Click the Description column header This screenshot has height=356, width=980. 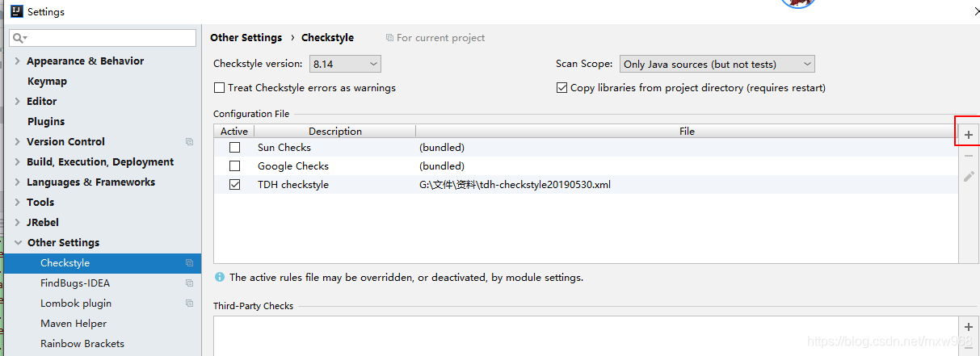(x=335, y=131)
